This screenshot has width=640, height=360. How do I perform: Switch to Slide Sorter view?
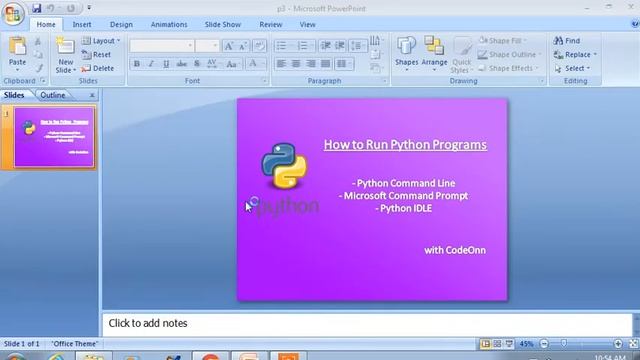point(497,344)
